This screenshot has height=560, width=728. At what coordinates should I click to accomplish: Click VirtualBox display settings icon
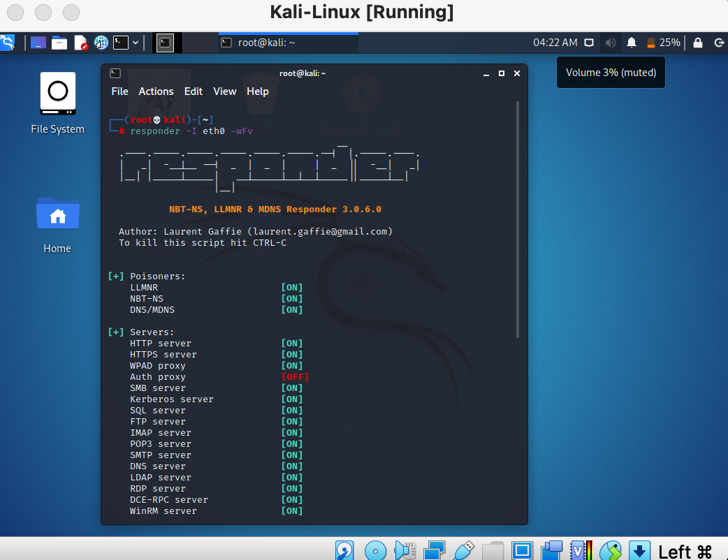pyautogui.click(x=522, y=551)
